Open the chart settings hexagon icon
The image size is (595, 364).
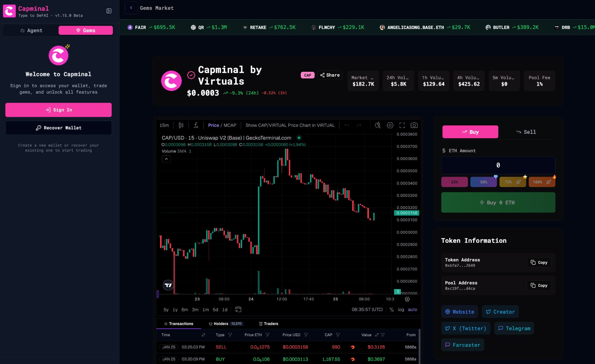point(390,125)
